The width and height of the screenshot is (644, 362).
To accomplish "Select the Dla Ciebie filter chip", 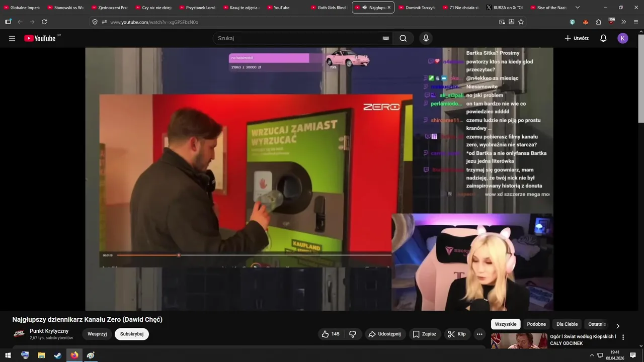I will [x=567, y=324].
